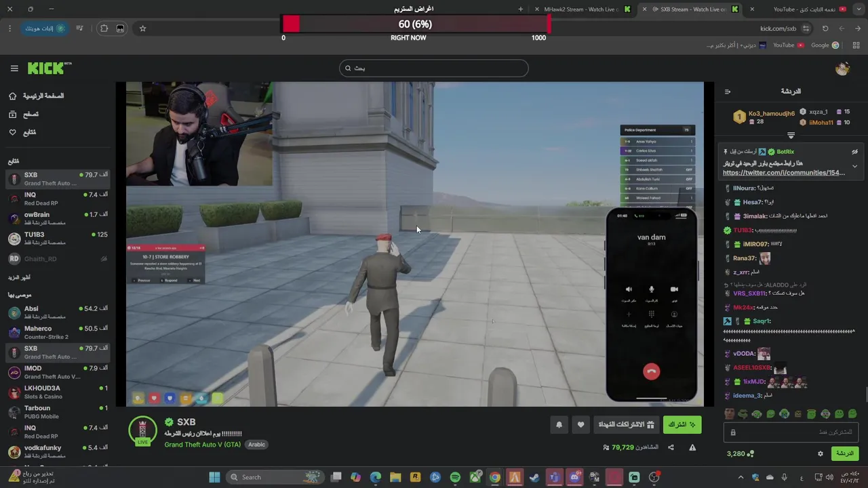868x488 pixels.
Task: Open vodkafunky recommended channel
Action: (x=57, y=452)
